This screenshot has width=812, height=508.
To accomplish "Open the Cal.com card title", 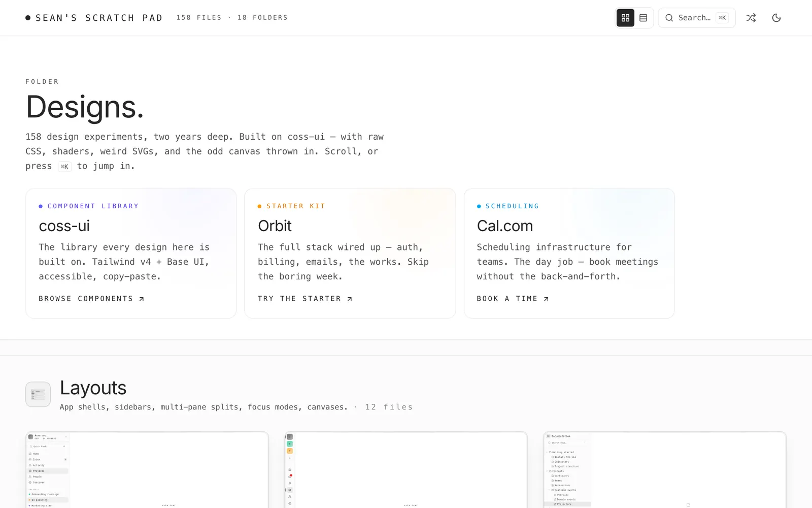I will (505, 226).
